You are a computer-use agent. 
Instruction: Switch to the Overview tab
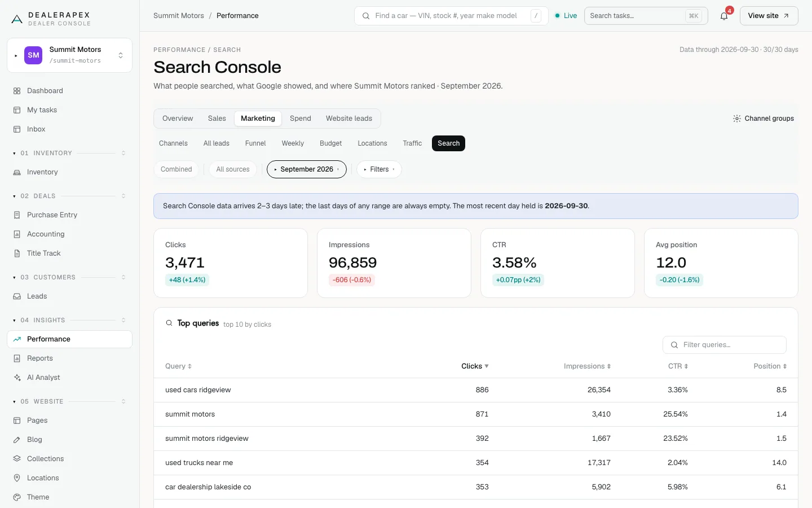[178, 119]
